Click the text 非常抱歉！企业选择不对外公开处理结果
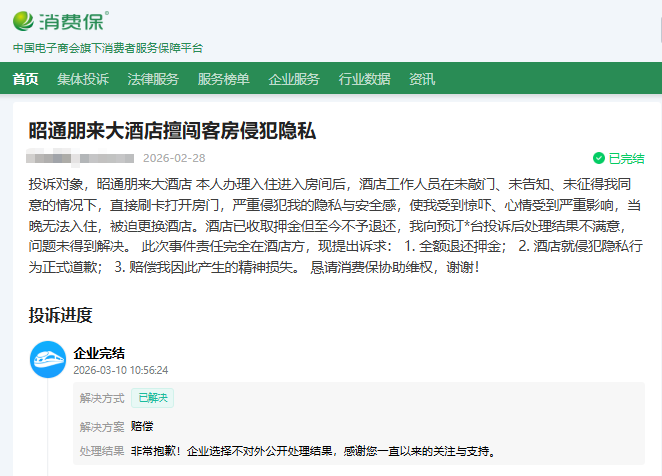 click(x=232, y=451)
